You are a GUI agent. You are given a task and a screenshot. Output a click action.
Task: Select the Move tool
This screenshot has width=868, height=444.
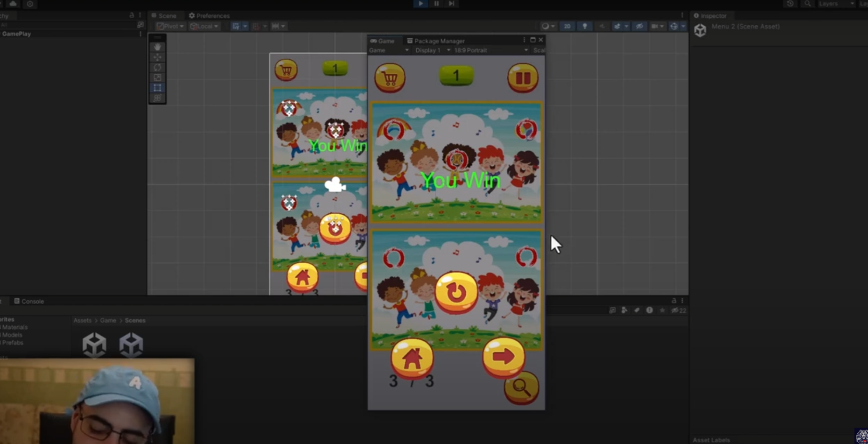point(157,57)
